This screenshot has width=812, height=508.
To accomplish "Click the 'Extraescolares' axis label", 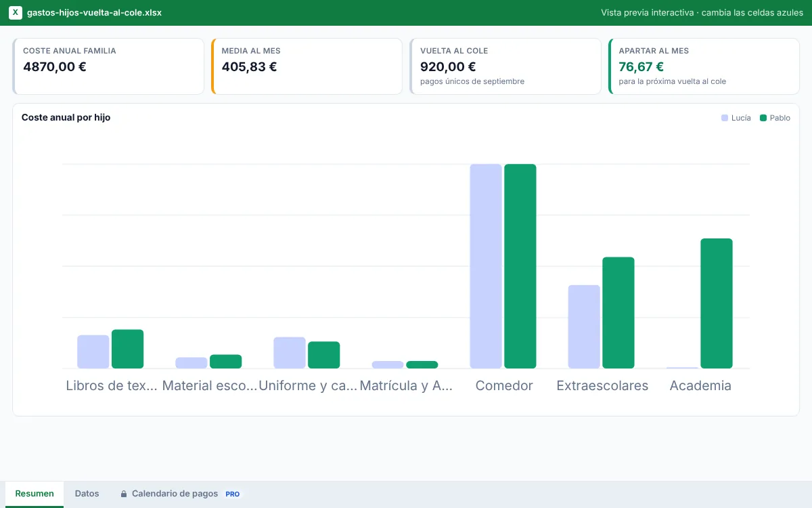I will coord(602,385).
